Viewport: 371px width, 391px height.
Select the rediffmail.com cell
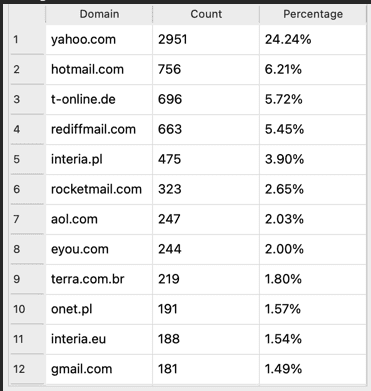coord(99,129)
